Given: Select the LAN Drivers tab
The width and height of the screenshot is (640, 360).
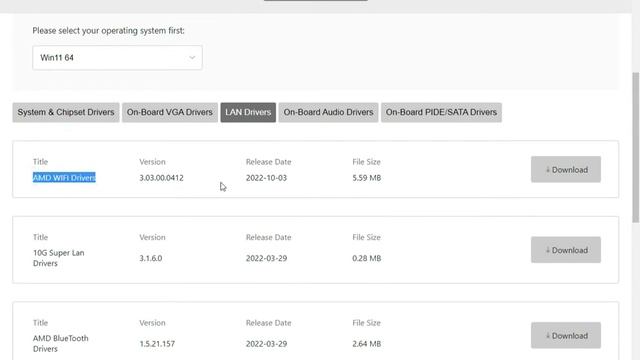Looking at the screenshot, I should pos(248,112).
